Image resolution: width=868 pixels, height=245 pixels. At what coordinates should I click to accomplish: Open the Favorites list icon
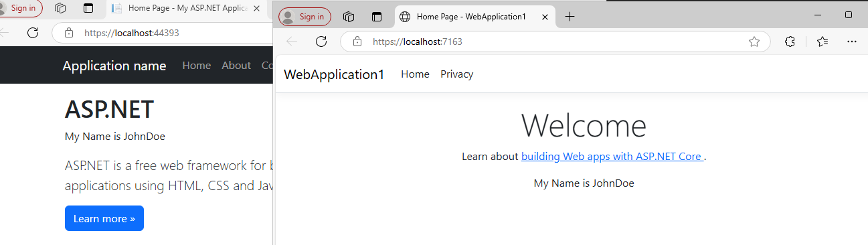(x=823, y=42)
